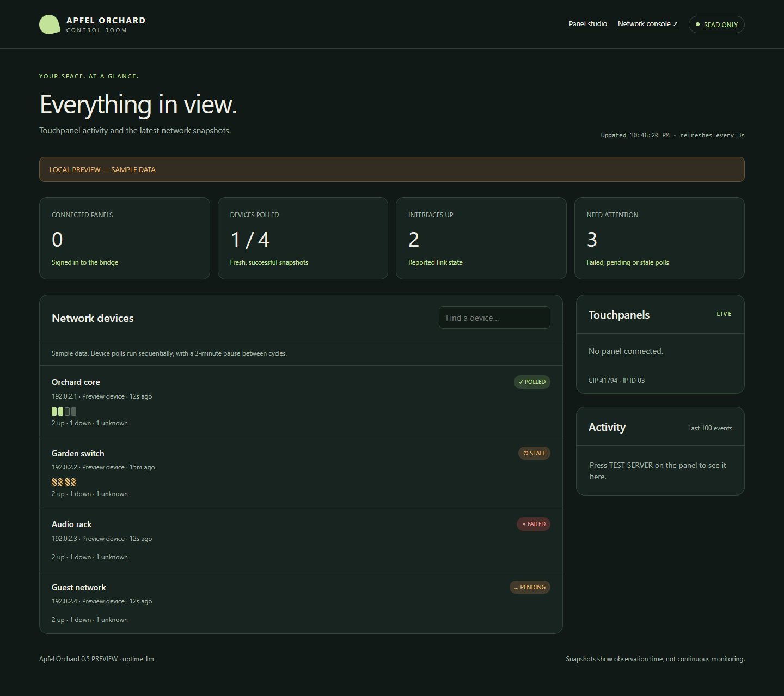Click the Connected Panels stat card
784x696 pixels.
tap(125, 238)
